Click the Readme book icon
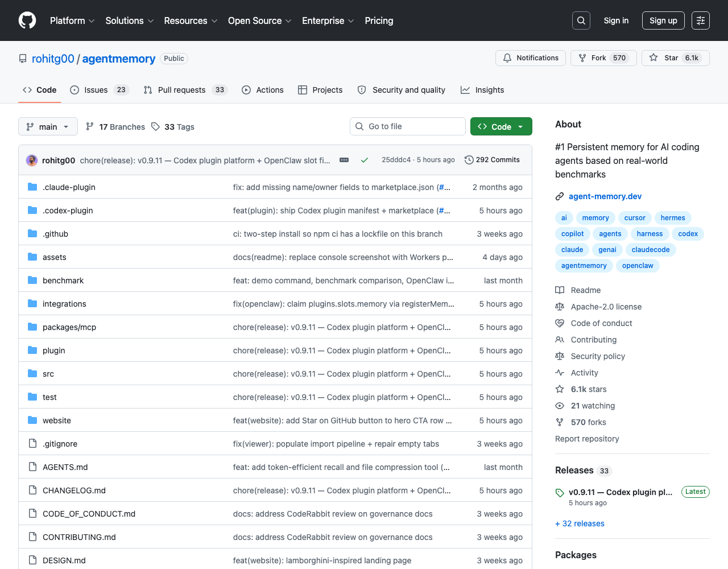This screenshot has height=569, width=728. (560, 290)
